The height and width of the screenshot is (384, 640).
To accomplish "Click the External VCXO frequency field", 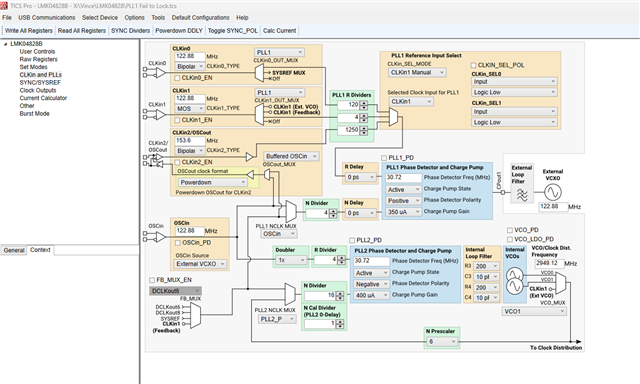I will (553, 206).
